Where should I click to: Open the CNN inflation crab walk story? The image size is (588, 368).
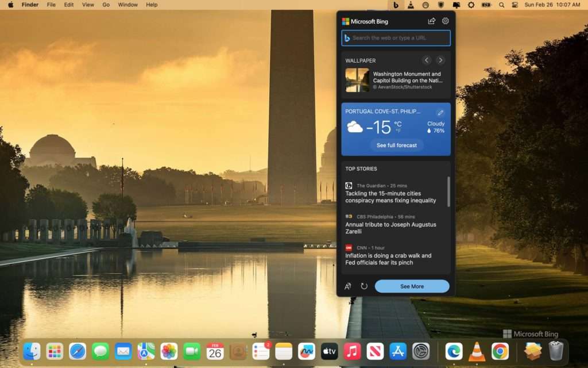(x=388, y=259)
